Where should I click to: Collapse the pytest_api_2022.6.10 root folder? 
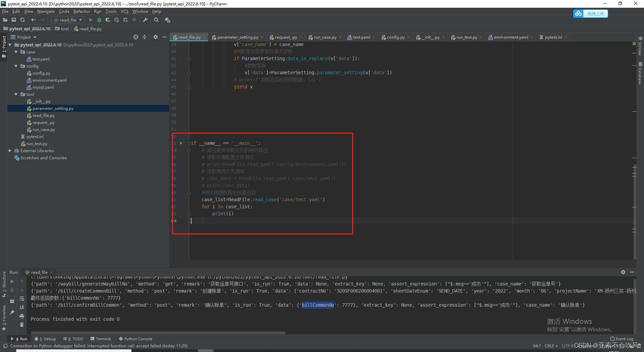click(x=10, y=45)
